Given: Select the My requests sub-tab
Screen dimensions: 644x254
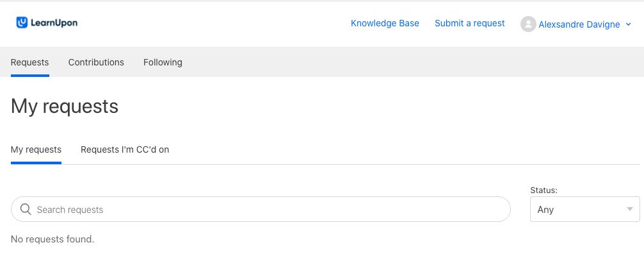Looking at the screenshot, I should 36,149.
